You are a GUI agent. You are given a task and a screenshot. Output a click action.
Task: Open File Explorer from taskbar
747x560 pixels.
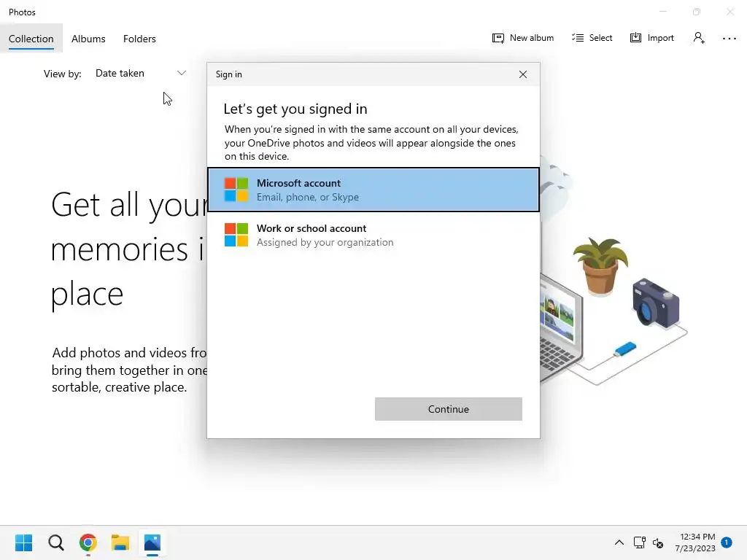point(120,542)
